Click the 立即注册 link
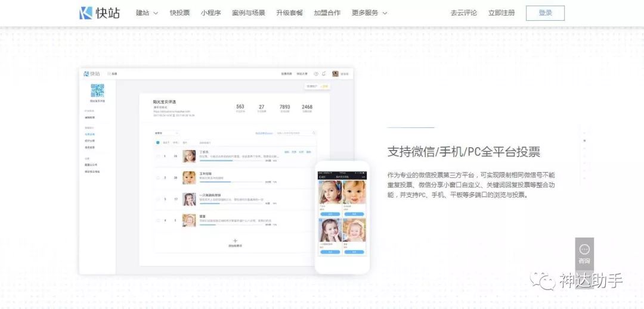This screenshot has width=644, height=309. tap(501, 13)
